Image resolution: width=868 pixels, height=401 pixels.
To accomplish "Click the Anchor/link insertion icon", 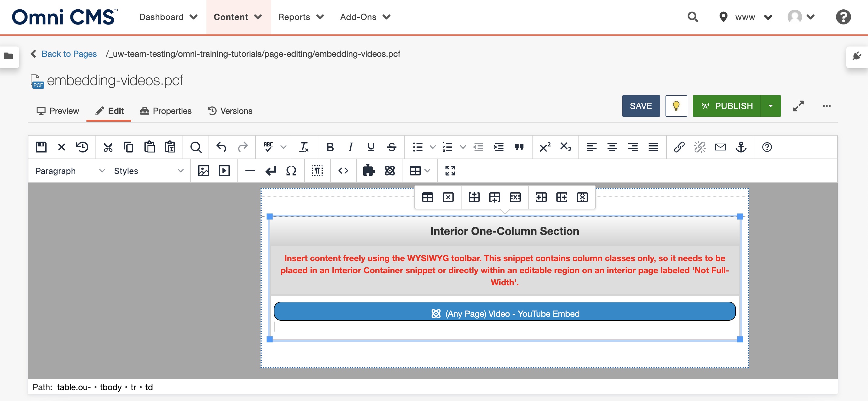I will [x=742, y=146].
